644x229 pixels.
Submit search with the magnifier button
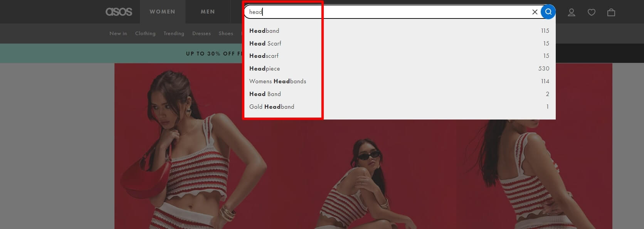point(548,12)
